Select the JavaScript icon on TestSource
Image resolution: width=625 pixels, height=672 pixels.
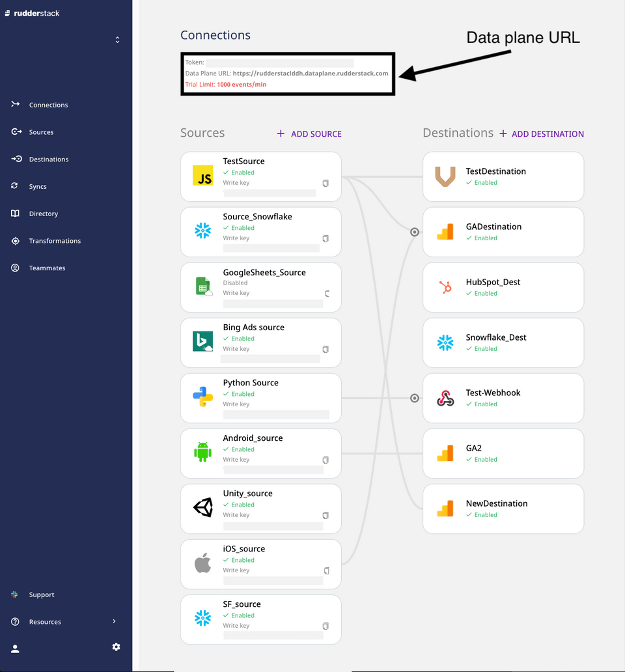pos(202,175)
